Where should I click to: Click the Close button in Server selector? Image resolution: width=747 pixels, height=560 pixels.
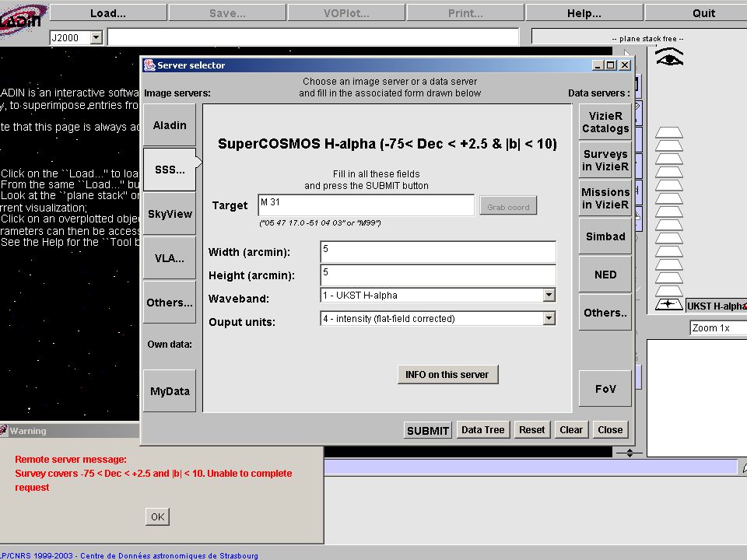point(610,429)
